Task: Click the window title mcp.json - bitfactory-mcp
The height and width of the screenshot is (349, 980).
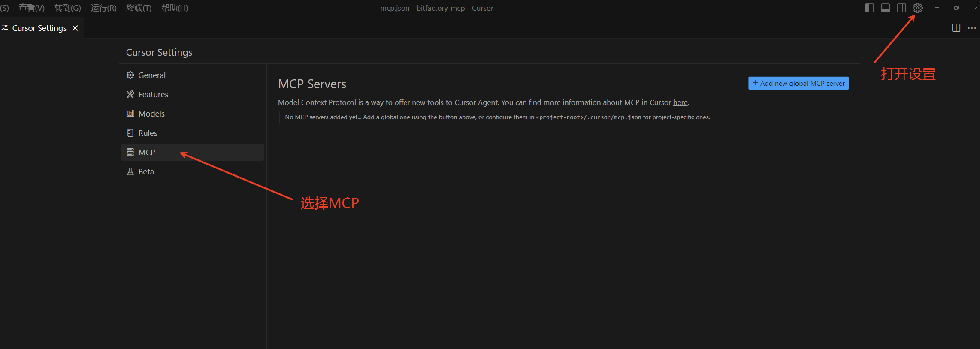Action: pyautogui.click(x=437, y=8)
